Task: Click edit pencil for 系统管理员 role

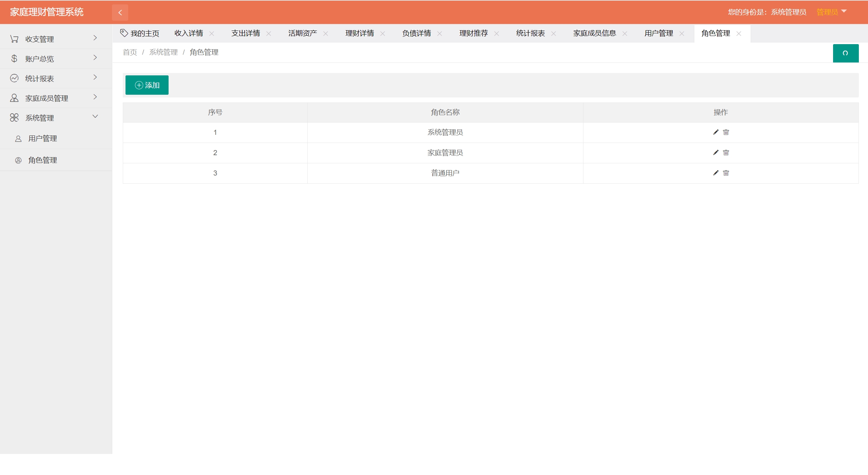Action: 716,132
